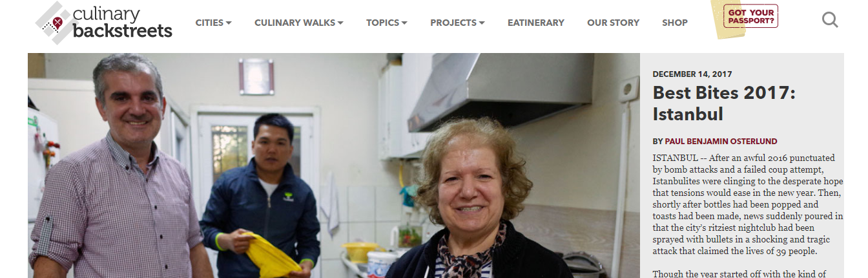The height and width of the screenshot is (278, 868).
Task: Expand the Projects dropdown arrow
Action: point(482,23)
